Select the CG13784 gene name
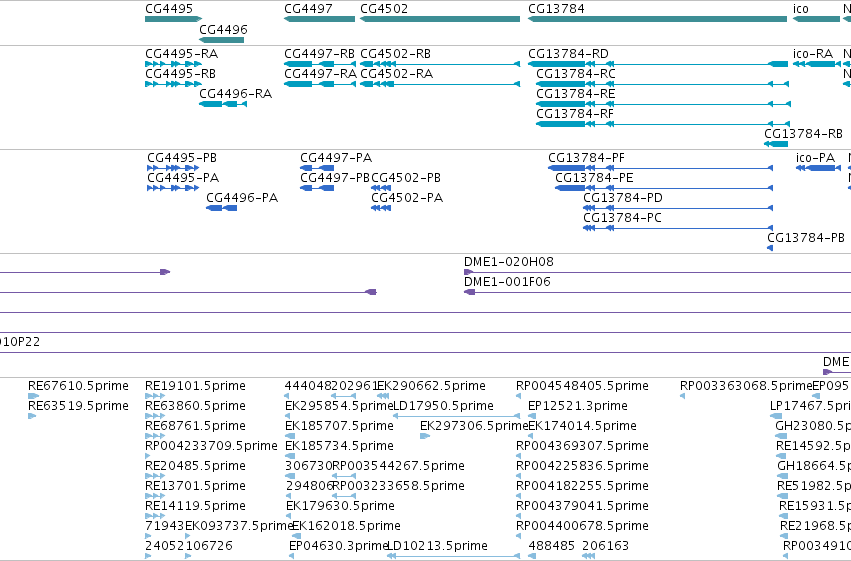The height and width of the screenshot is (561, 851). 556,9
